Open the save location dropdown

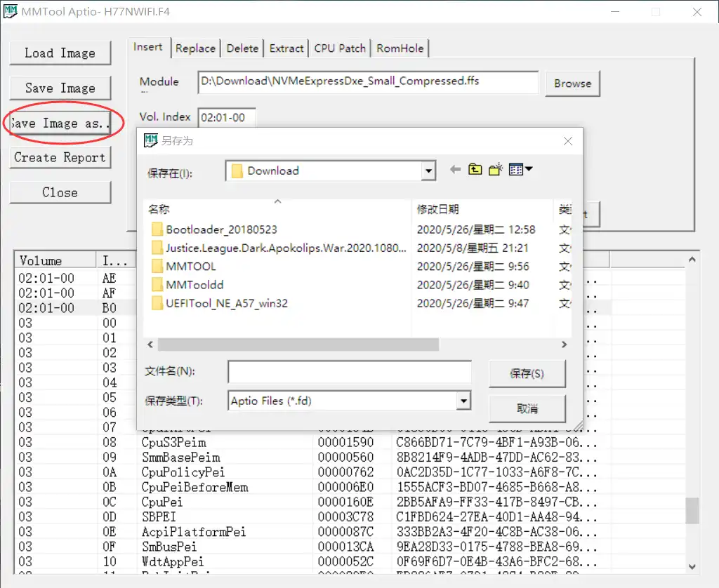(428, 170)
